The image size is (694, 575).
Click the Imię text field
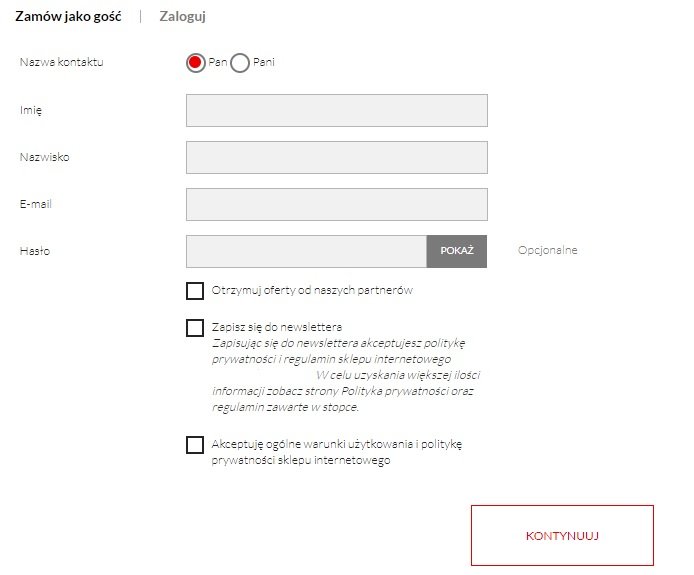[336, 110]
